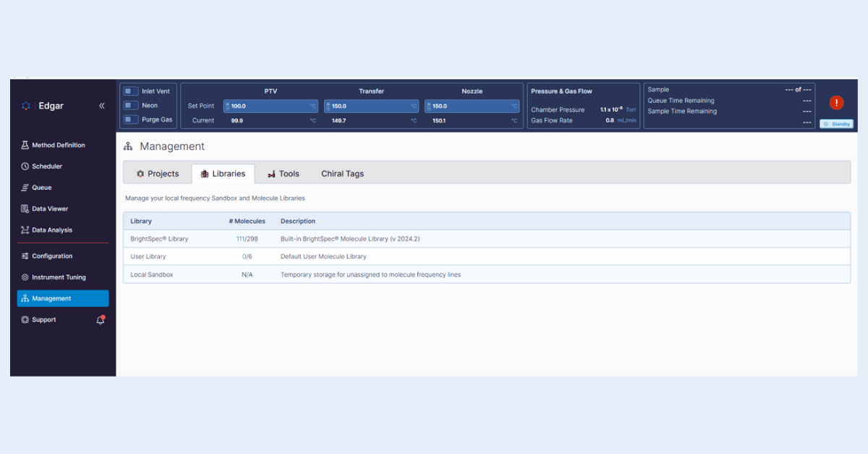This screenshot has width=868, height=454.
Task: Click the Transfer set point stepper arrows
Action: pos(328,106)
